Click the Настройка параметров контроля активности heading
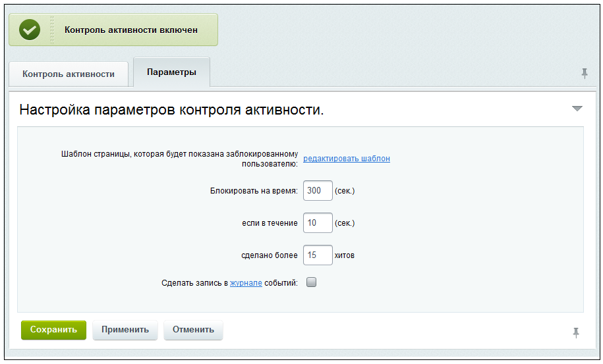603x364 pixels. (x=171, y=110)
